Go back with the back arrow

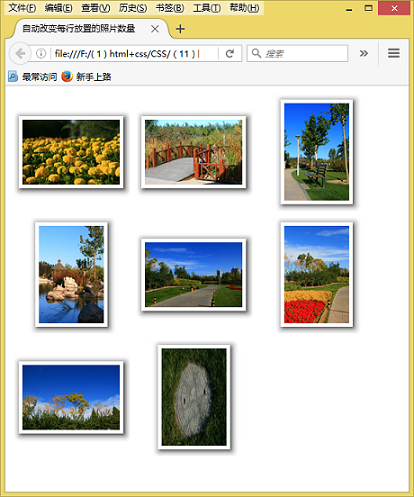click(20, 53)
